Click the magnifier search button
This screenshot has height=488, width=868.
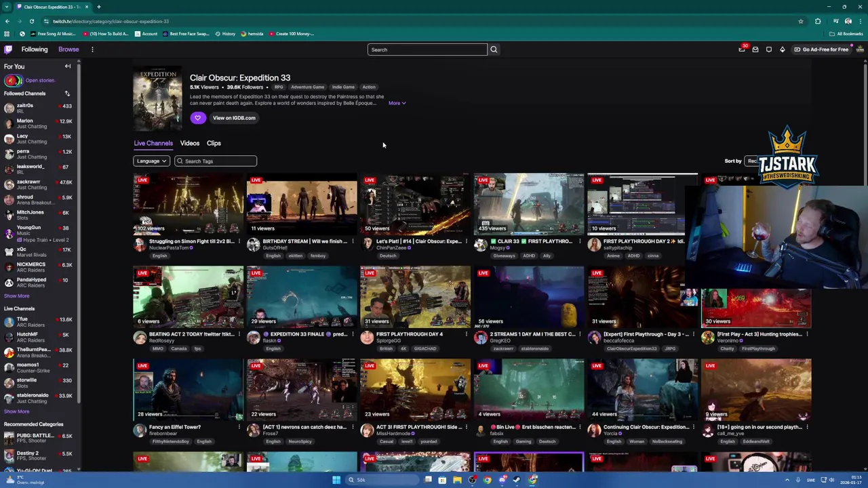point(494,49)
